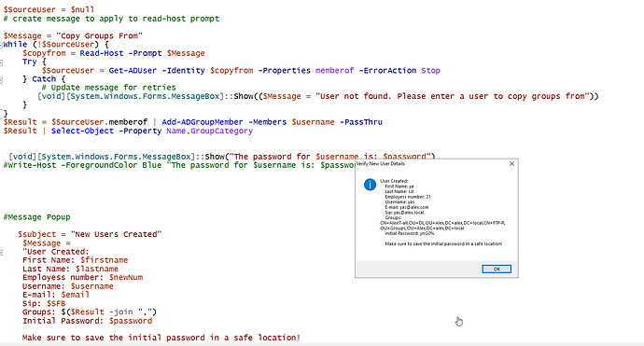Click "Username: $username" in the script
The height and width of the screenshot is (346, 644).
pos(68,286)
